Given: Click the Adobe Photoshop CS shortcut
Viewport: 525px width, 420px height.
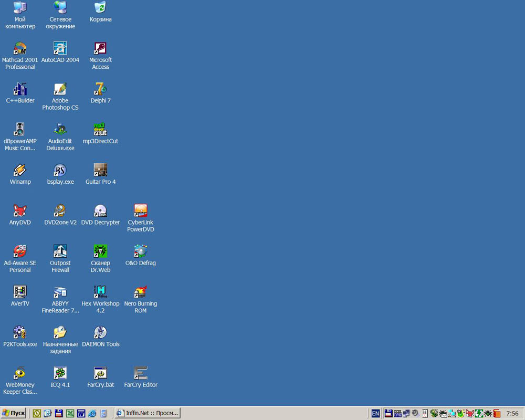Looking at the screenshot, I should click(x=60, y=96).
